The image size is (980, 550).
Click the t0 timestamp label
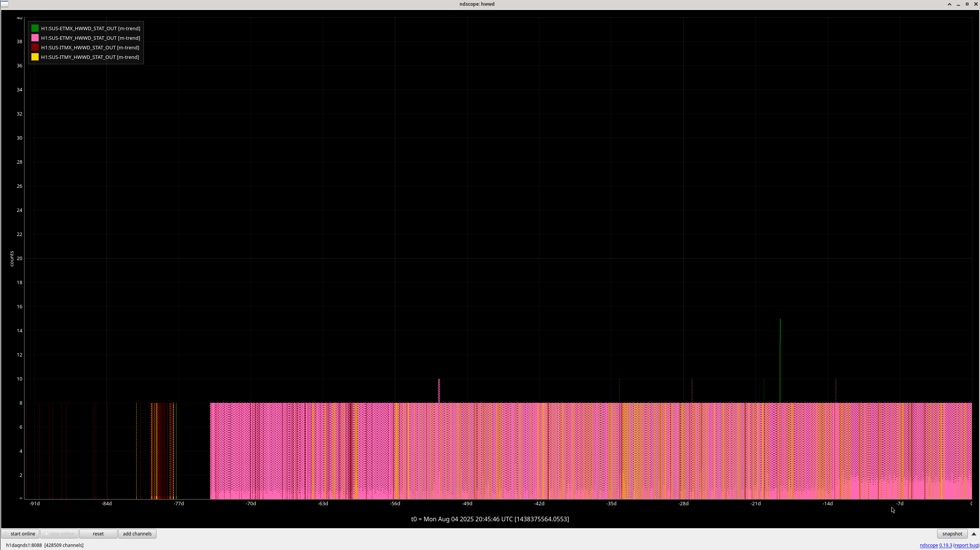tap(490, 519)
